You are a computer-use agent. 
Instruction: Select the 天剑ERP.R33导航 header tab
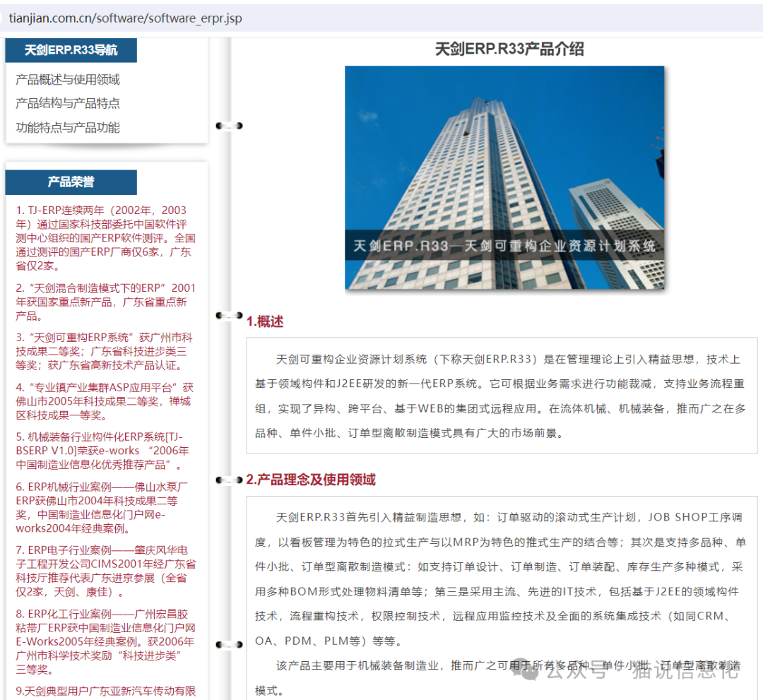(x=71, y=50)
